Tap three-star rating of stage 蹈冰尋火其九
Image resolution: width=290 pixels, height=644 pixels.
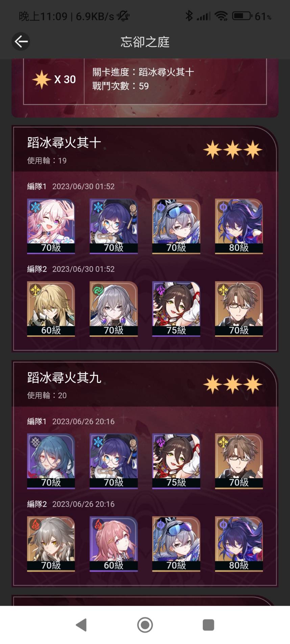(233, 385)
